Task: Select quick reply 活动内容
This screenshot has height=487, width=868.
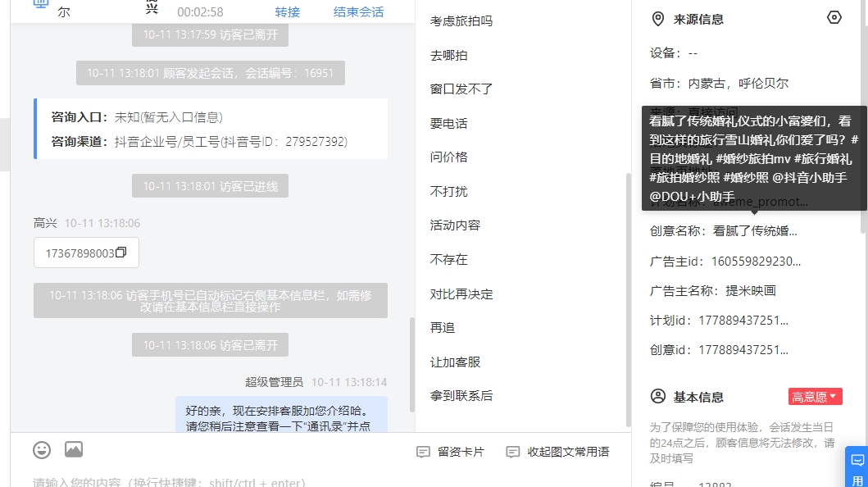Action: [x=455, y=225]
